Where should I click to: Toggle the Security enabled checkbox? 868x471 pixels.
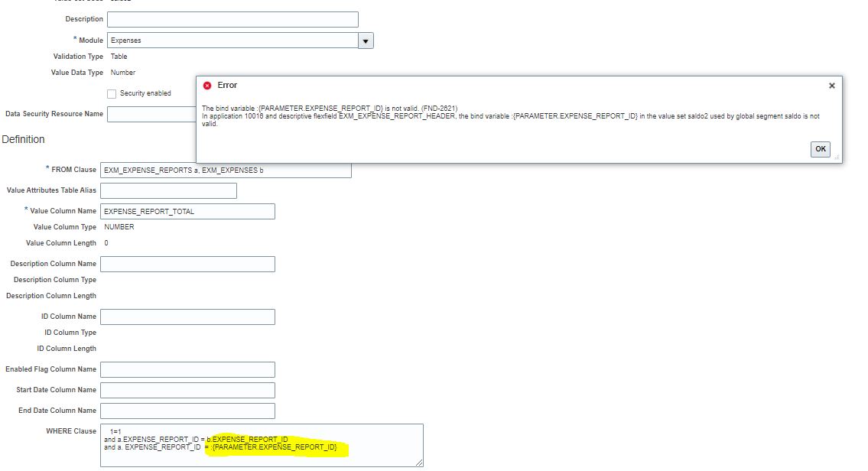[112, 93]
